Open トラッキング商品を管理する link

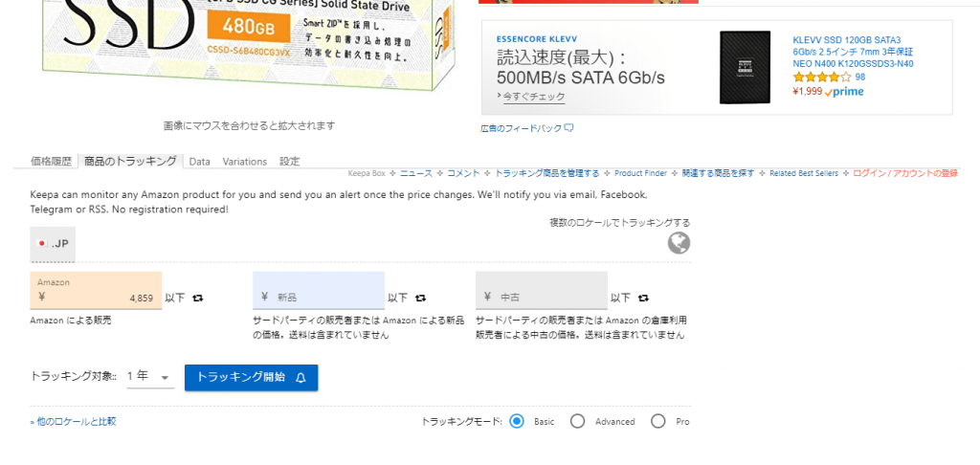point(546,173)
